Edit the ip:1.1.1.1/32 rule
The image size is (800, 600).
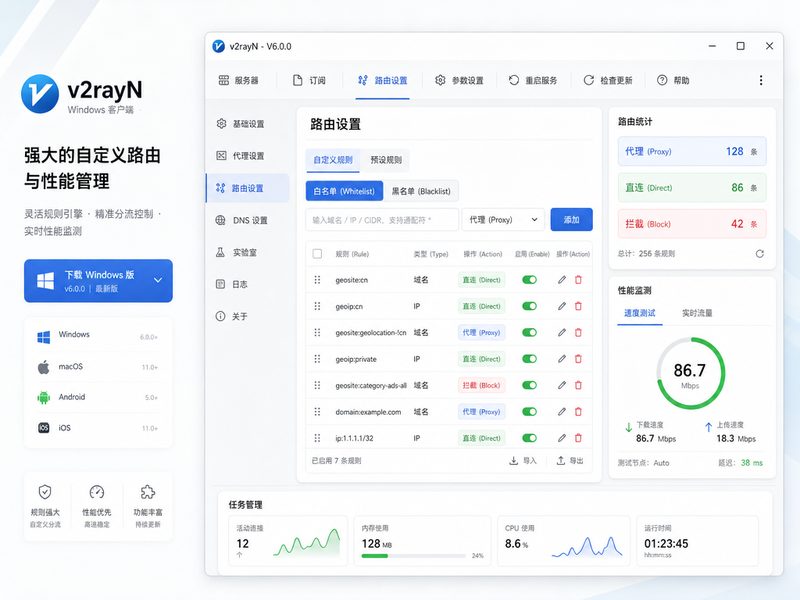click(562, 438)
